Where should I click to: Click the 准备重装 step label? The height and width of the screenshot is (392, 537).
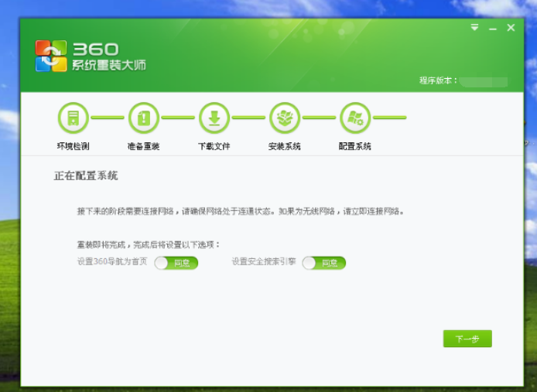144,146
